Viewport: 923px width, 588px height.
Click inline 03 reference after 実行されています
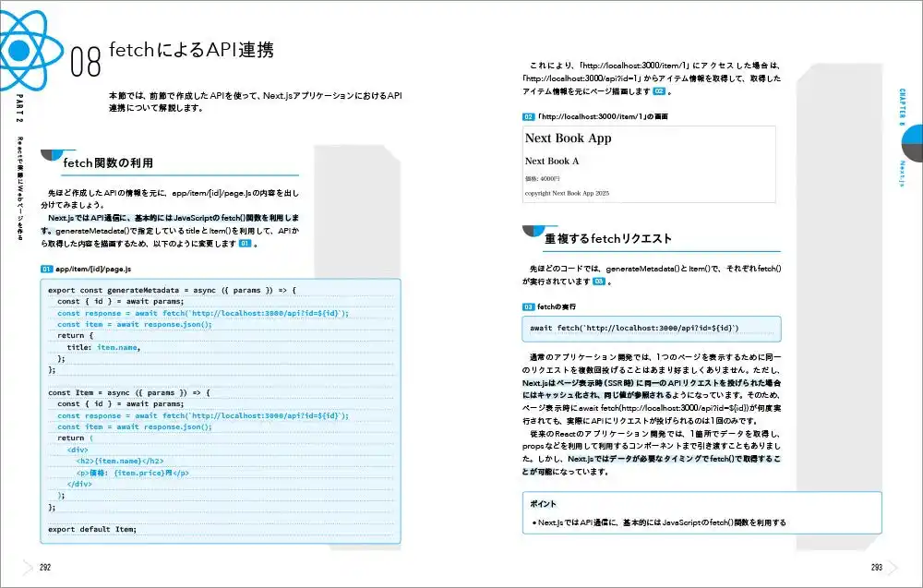point(599,282)
